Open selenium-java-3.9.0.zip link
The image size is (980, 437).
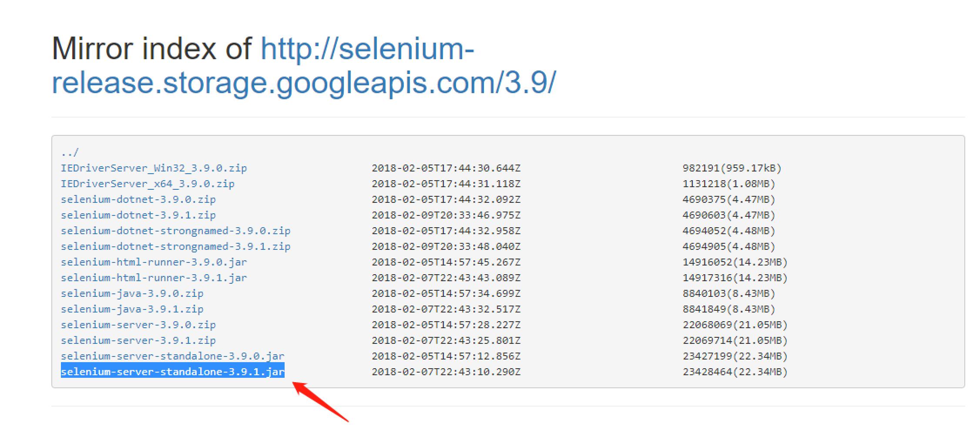pos(132,293)
